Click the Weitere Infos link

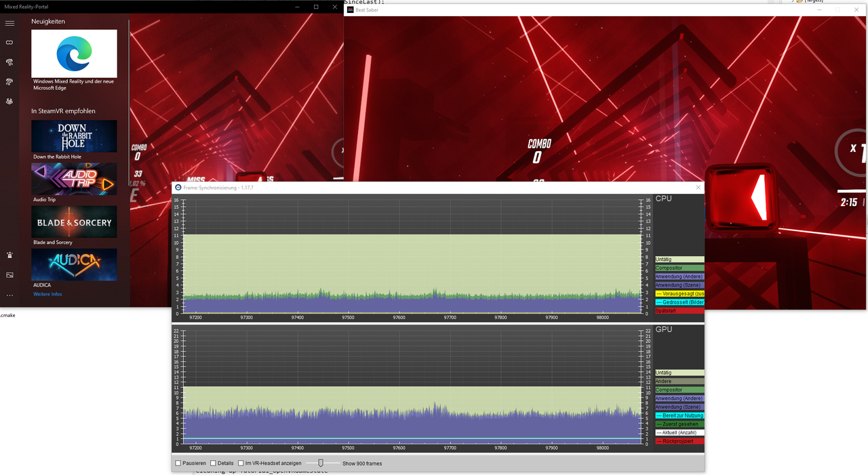coord(47,294)
